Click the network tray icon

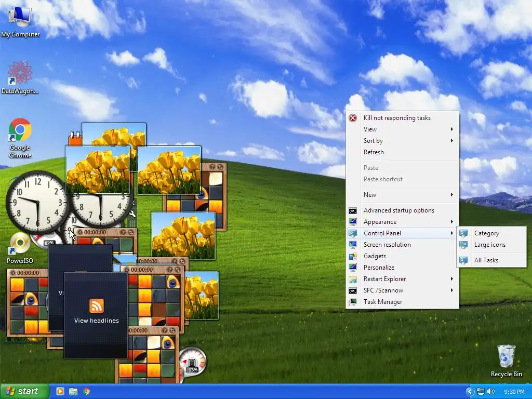[481, 392]
